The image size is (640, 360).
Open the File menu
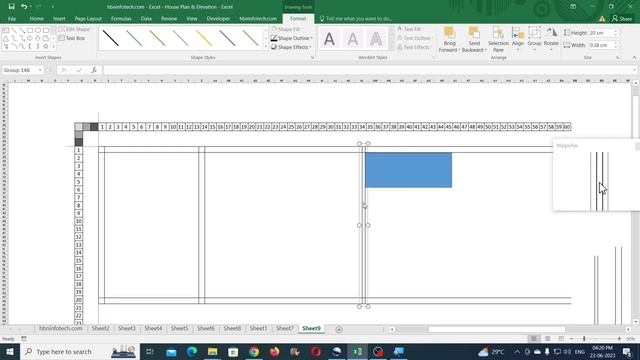[12, 19]
